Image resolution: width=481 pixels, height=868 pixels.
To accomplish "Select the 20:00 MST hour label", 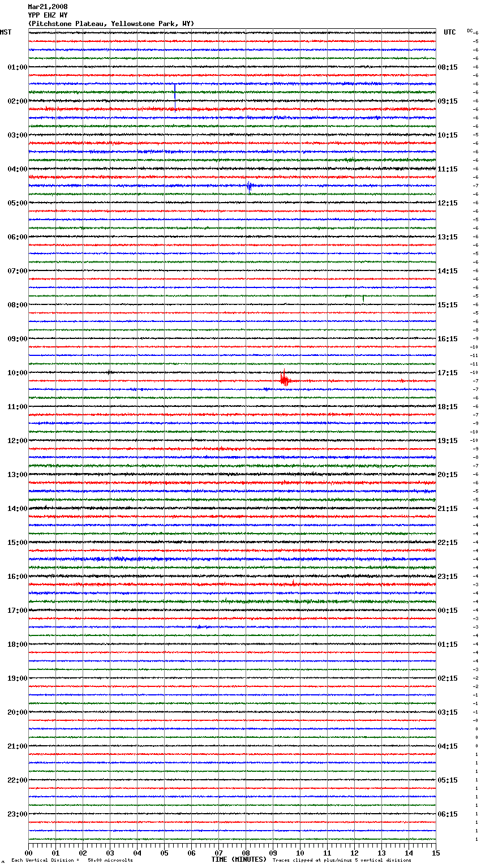I will point(18,712).
